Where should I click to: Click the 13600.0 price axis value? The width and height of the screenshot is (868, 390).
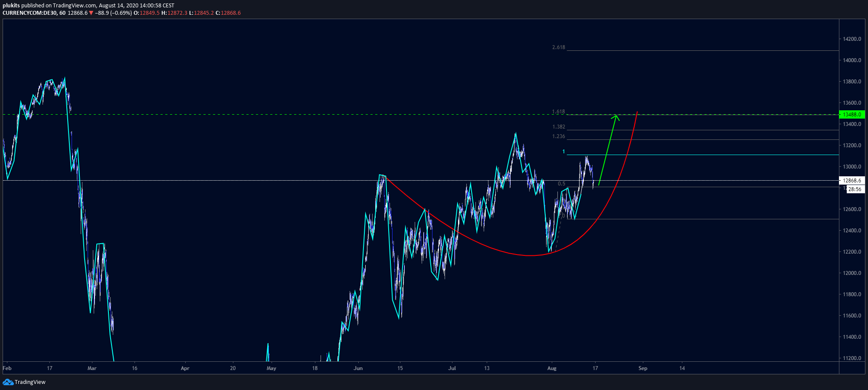[x=852, y=103]
